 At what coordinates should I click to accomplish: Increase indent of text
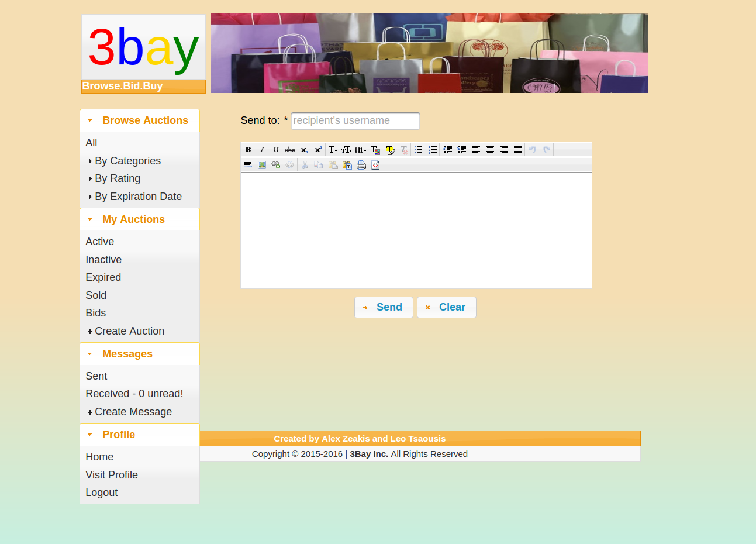[461, 150]
